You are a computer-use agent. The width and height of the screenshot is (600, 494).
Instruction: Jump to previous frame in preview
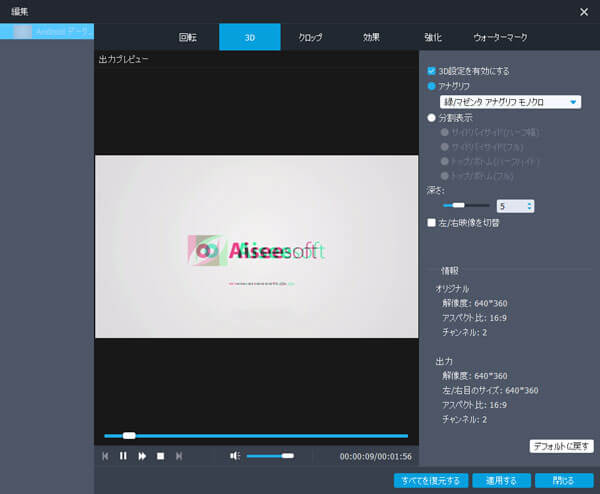tap(105, 456)
